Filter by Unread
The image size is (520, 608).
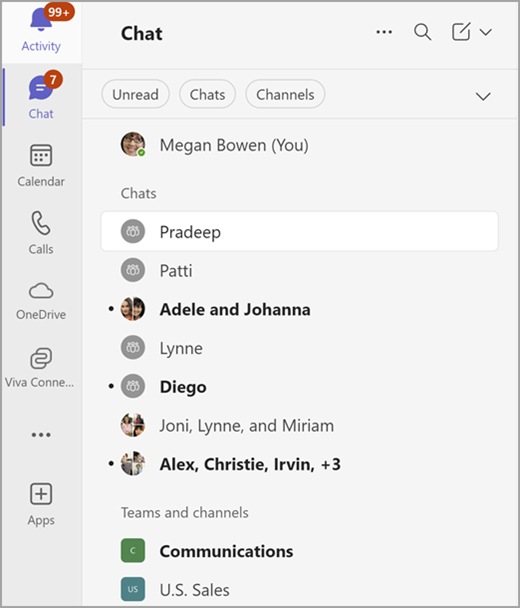click(x=135, y=94)
